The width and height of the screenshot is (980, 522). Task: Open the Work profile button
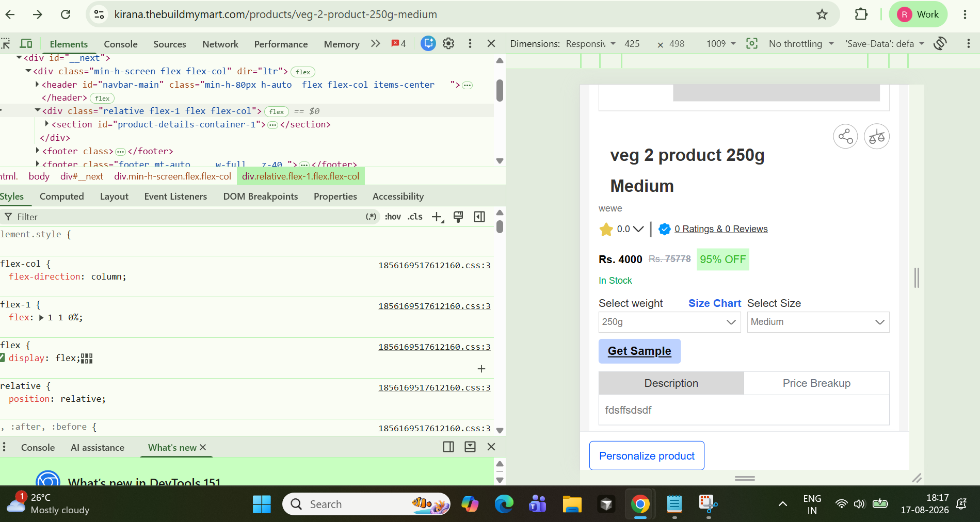click(x=918, y=14)
